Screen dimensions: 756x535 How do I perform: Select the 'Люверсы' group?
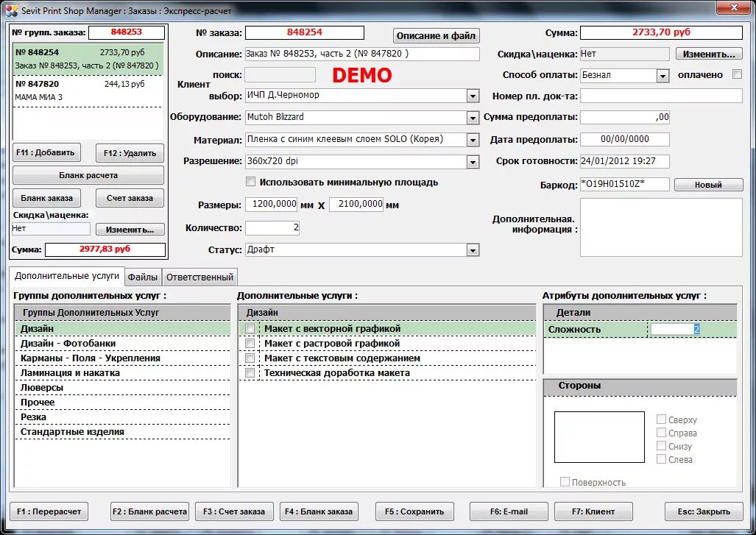click(x=122, y=388)
